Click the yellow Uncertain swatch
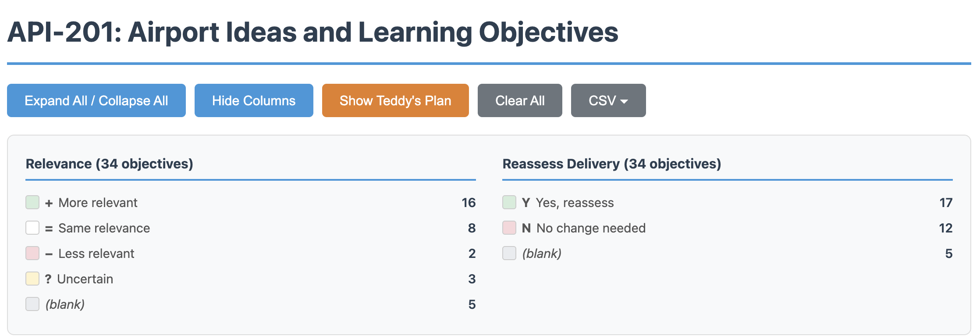 click(x=32, y=279)
